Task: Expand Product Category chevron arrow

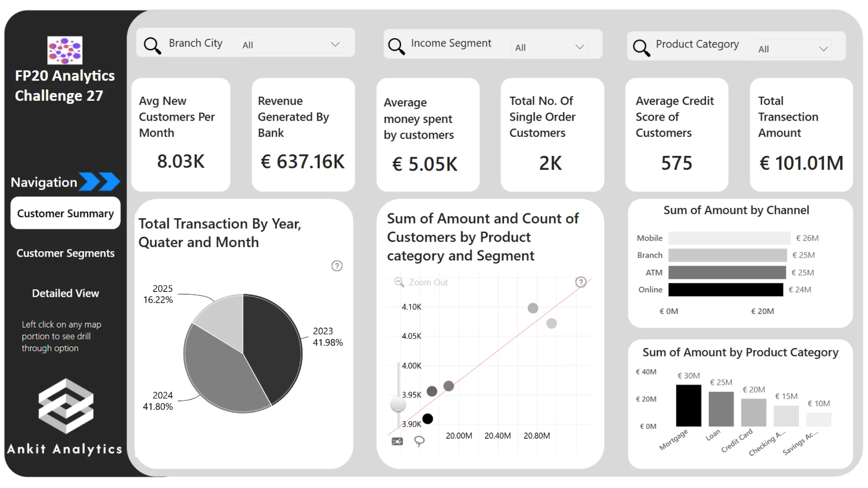Action: [x=824, y=49]
